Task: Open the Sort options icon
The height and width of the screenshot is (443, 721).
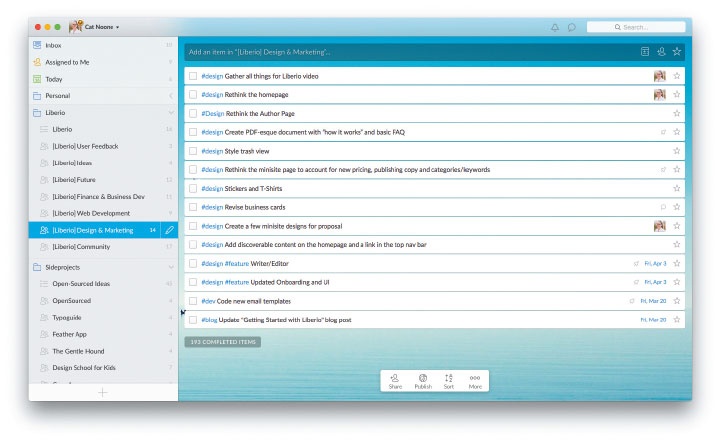Action: 449,381
